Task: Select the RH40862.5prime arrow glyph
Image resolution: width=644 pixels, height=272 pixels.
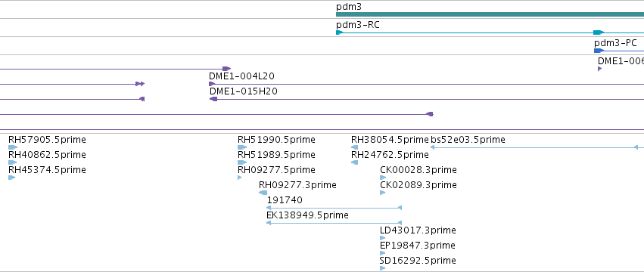Action: (12, 162)
